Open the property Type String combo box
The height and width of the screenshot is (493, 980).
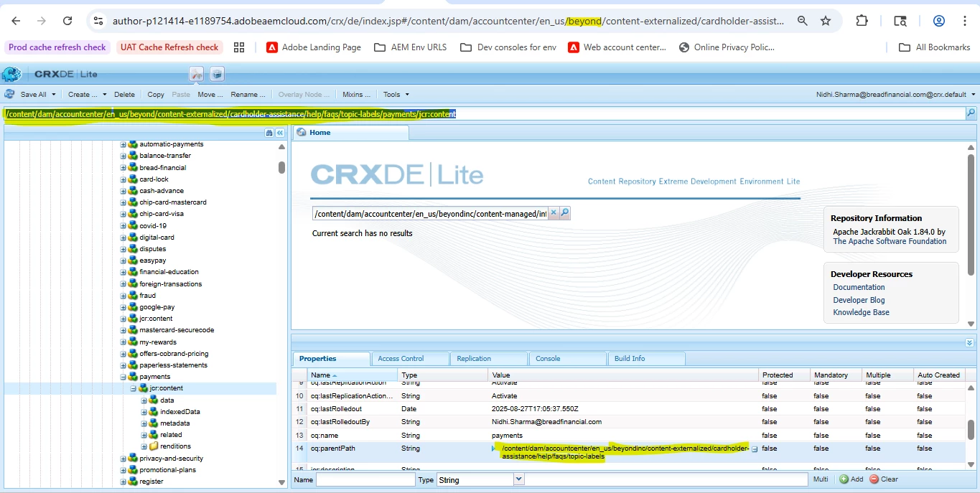[x=481, y=479]
